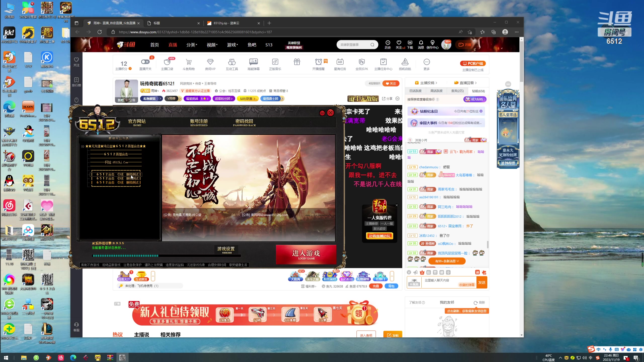
Task: Open 历史 history clock icon in header
Action: coord(388,43)
